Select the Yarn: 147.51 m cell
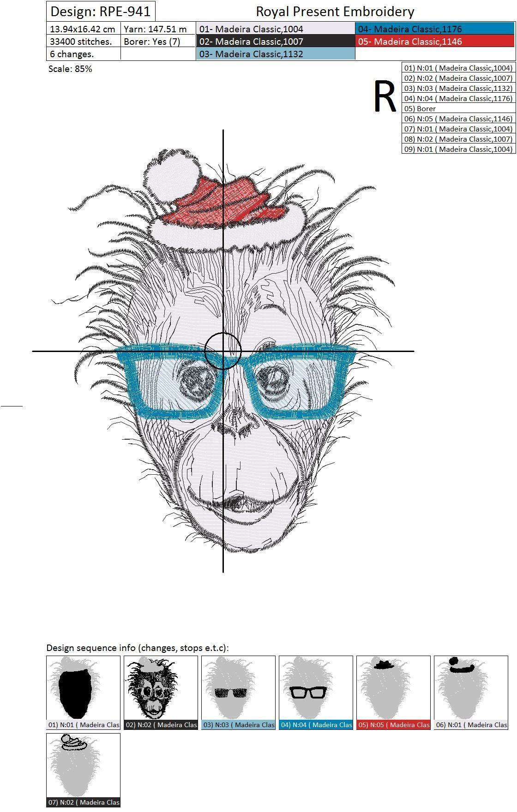The image size is (517, 812). click(158, 29)
